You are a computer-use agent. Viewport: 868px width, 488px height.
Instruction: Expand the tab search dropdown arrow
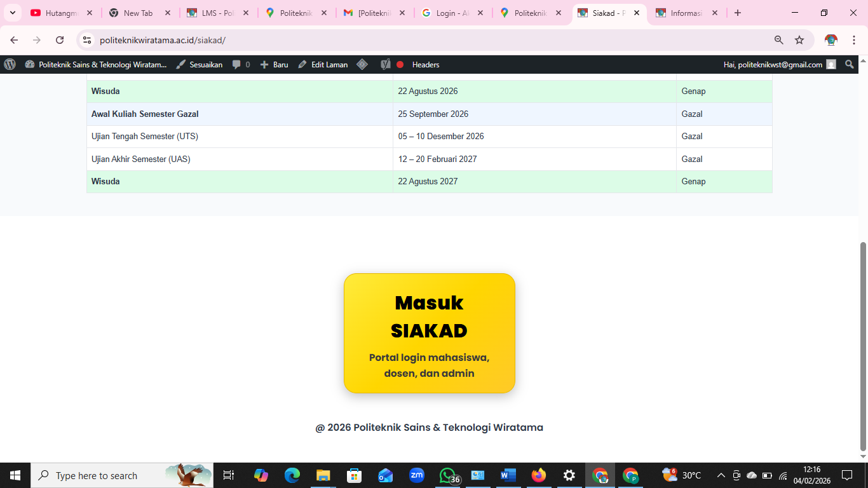12,13
